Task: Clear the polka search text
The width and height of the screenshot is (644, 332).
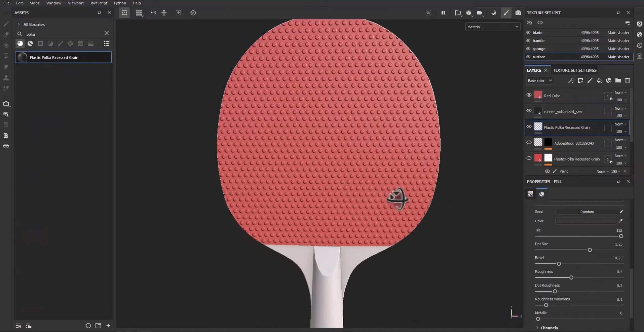Action: (x=107, y=33)
